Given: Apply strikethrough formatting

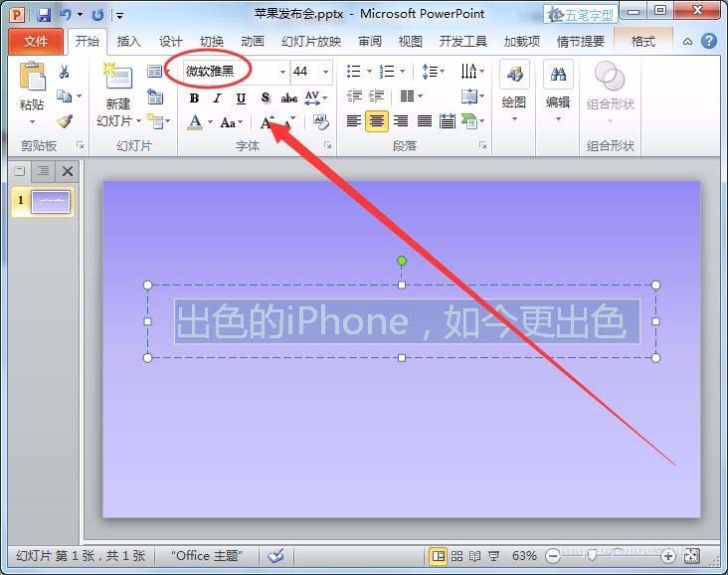Looking at the screenshot, I should coord(288,98).
